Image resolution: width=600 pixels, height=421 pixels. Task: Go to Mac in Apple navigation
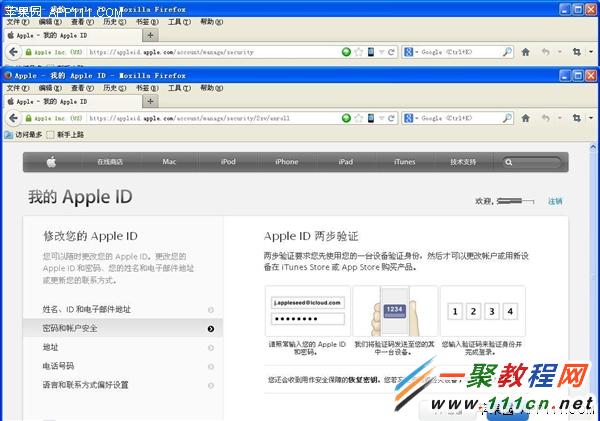tap(169, 162)
